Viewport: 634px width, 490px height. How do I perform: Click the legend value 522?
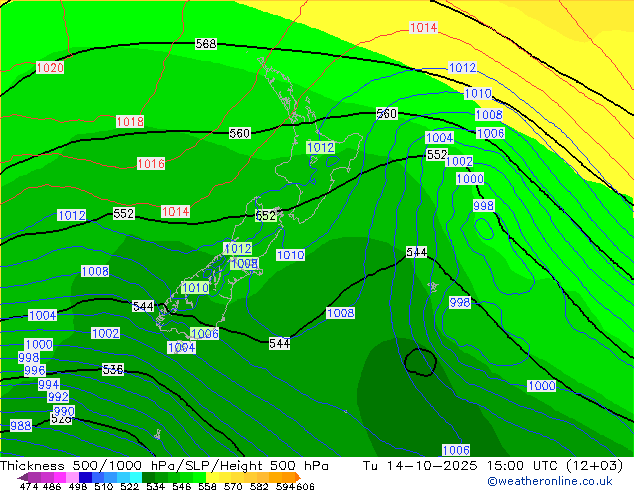point(129,486)
